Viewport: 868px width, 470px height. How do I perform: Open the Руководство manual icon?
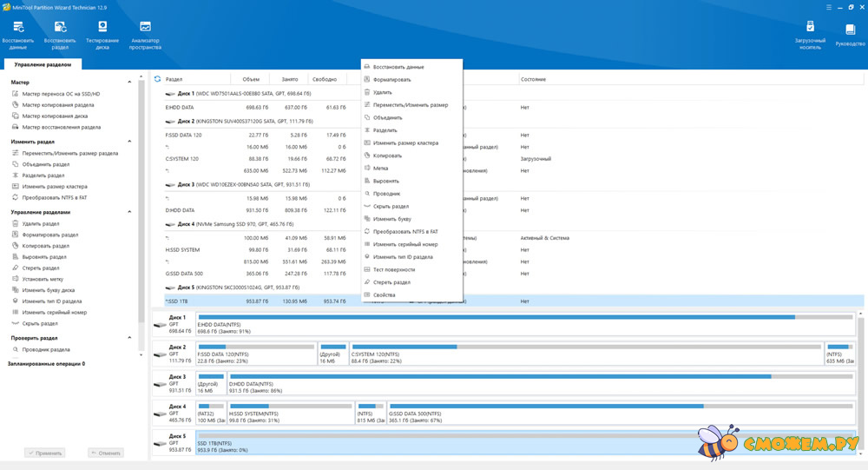click(x=851, y=35)
